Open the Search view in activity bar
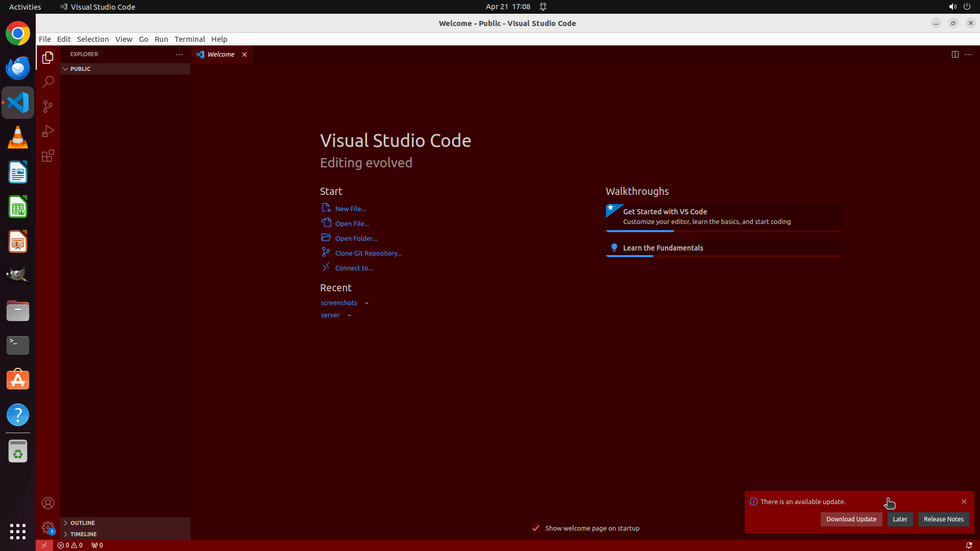The image size is (980, 551). click(x=48, y=82)
